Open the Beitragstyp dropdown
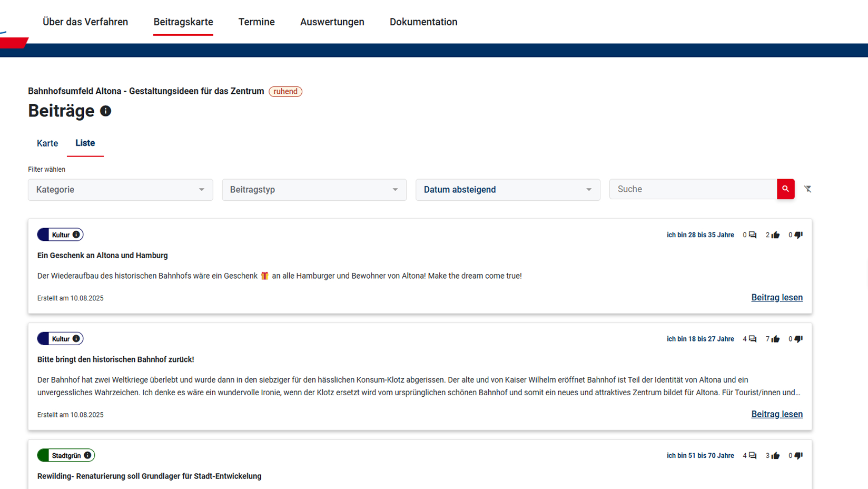Screen dimensions: 868x489 314,190
